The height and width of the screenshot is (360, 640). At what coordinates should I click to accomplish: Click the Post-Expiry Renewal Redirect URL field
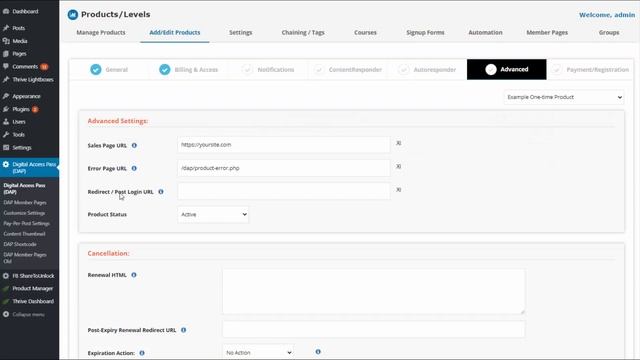373,329
